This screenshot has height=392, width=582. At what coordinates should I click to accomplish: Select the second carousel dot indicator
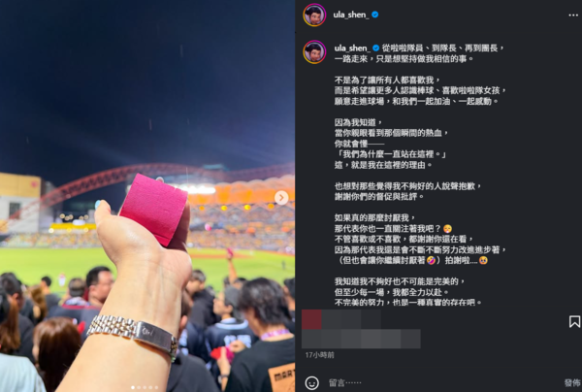[139, 387]
